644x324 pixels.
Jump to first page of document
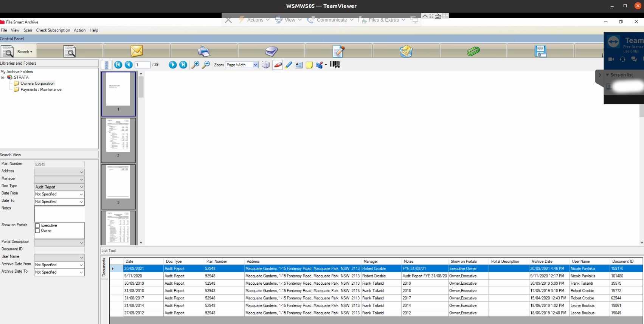click(x=118, y=65)
